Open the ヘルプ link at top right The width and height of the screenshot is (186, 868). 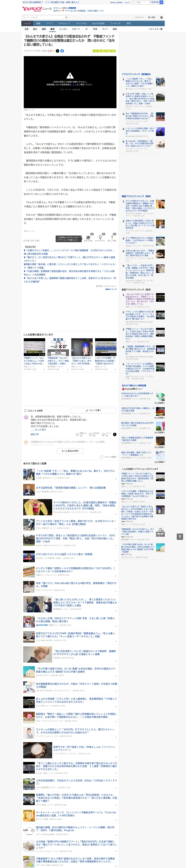pyautogui.click(x=127, y=2)
